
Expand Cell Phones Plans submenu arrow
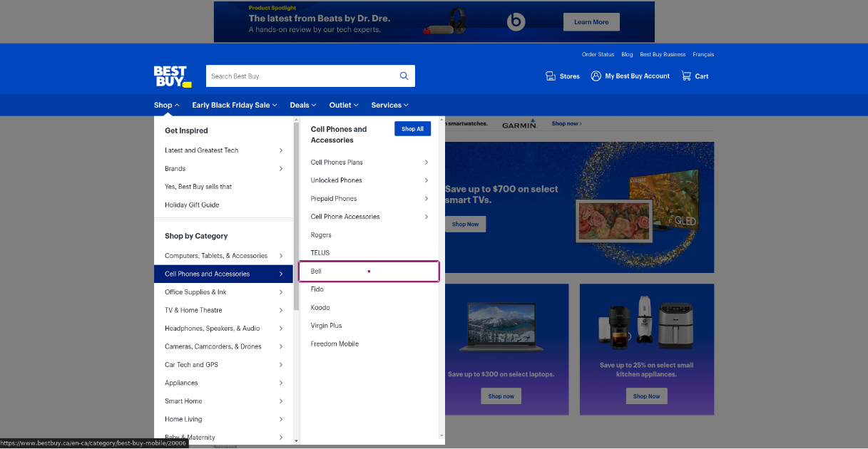(427, 162)
